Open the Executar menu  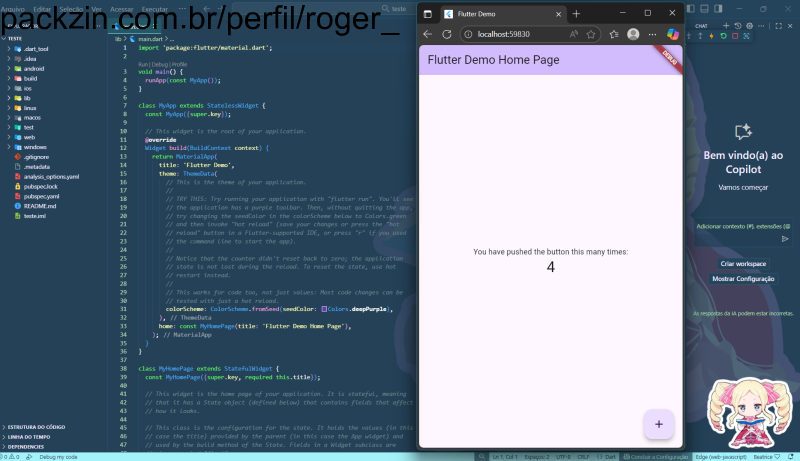coord(154,7)
